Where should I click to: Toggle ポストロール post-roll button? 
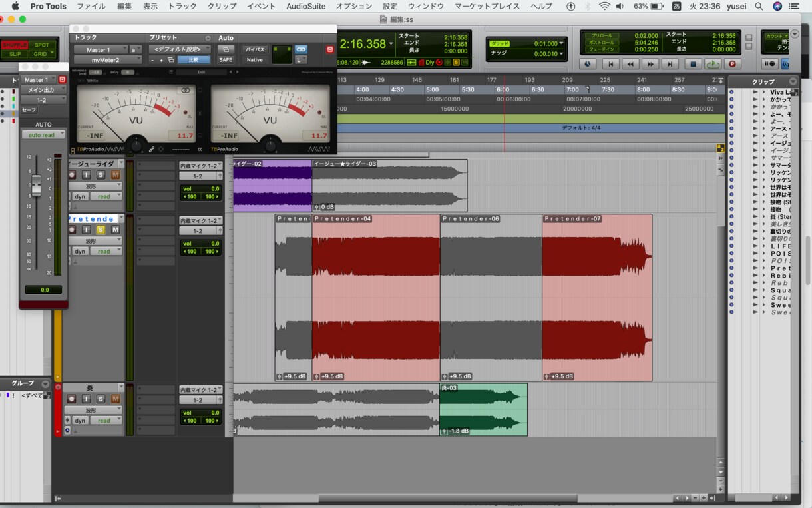602,42
